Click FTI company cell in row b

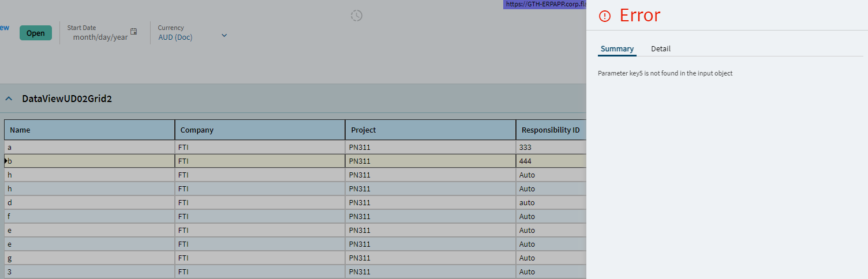click(x=260, y=161)
